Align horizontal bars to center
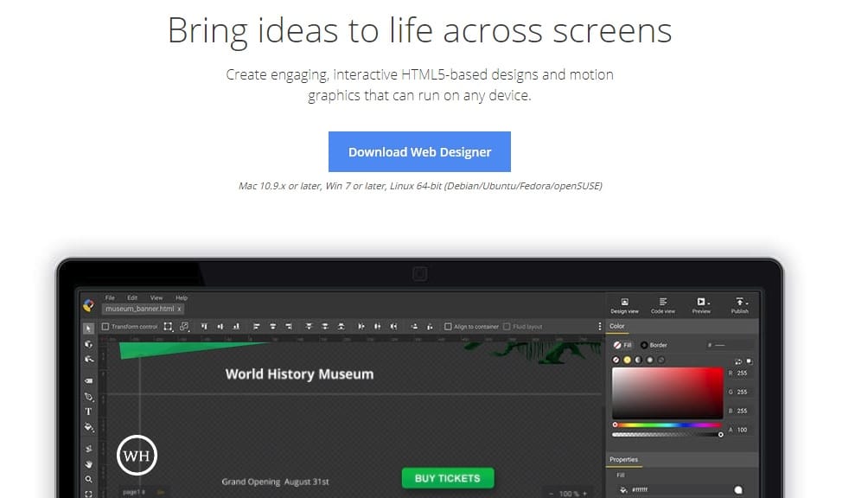Image resolution: width=868 pixels, height=498 pixels. [x=272, y=327]
